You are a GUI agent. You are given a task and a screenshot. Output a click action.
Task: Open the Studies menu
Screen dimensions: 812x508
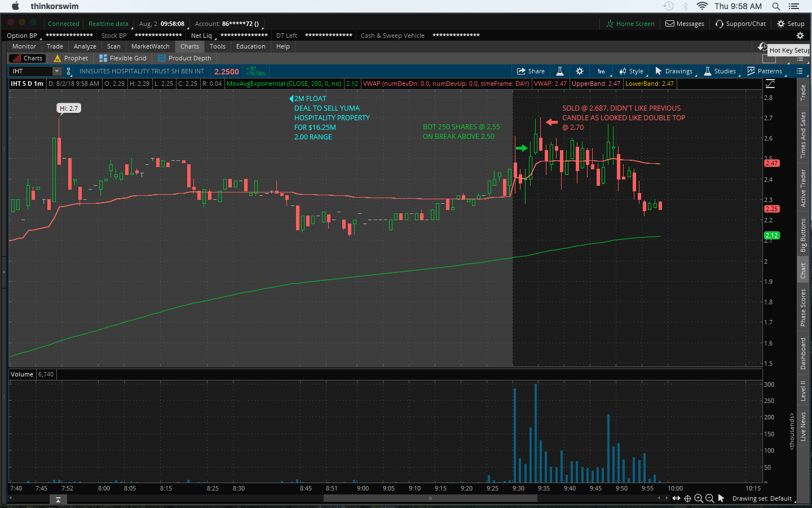click(x=720, y=71)
